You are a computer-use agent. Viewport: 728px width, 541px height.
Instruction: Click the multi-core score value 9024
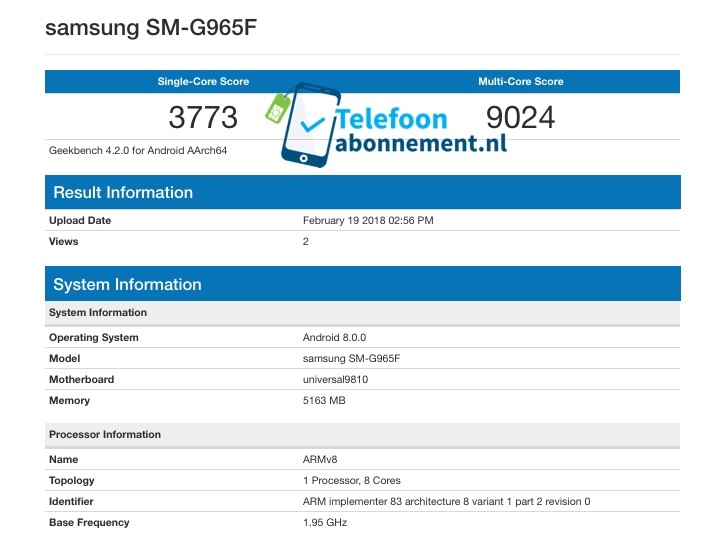click(x=520, y=118)
